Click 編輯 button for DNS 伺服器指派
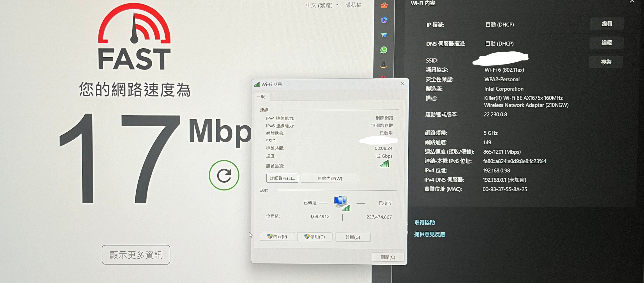The image size is (644, 283). click(606, 43)
